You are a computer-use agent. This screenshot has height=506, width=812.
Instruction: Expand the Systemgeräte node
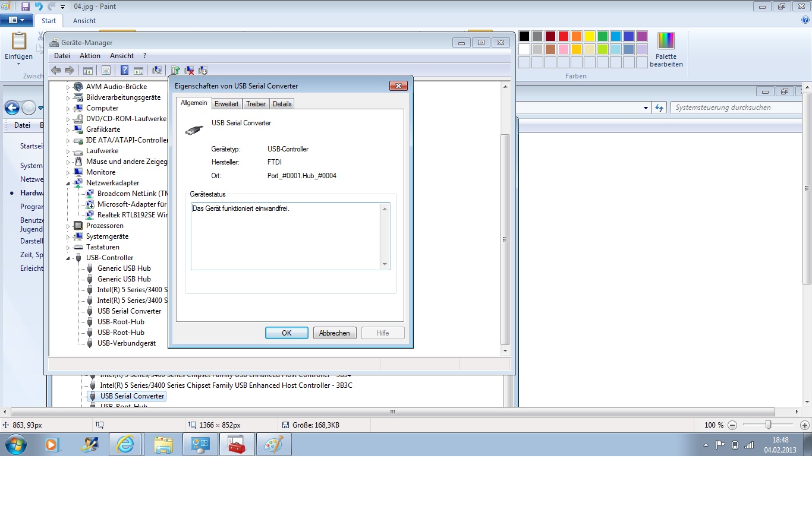(x=68, y=236)
